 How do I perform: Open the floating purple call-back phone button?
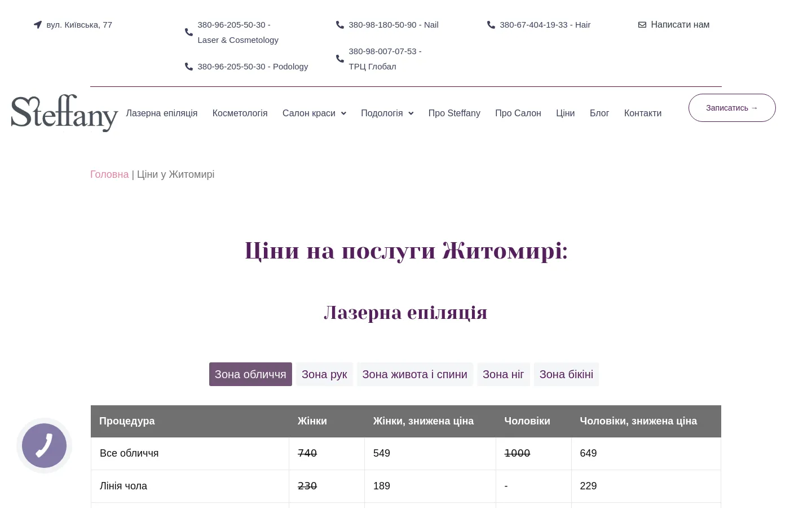coord(45,445)
